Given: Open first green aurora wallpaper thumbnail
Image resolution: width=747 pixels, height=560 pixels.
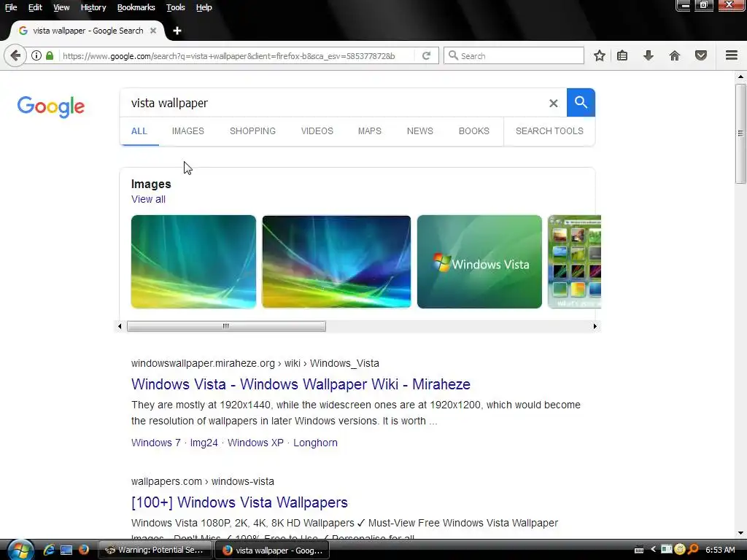Looking at the screenshot, I should [x=193, y=262].
